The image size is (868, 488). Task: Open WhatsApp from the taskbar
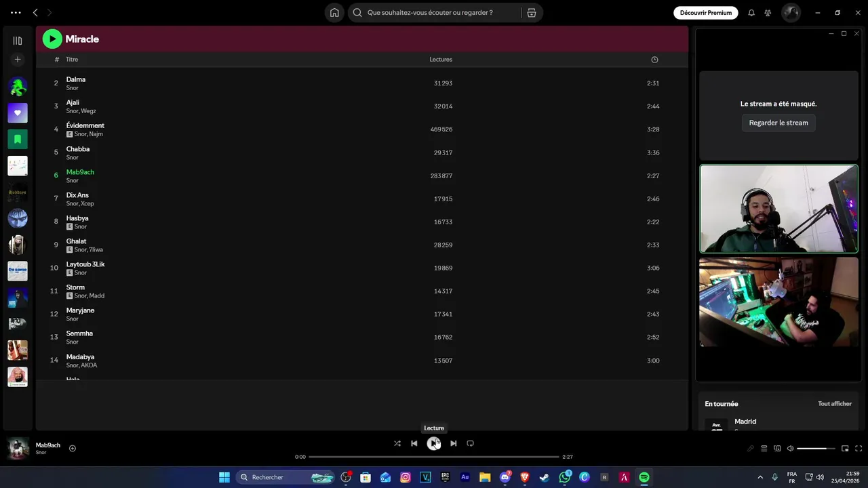pos(565,477)
